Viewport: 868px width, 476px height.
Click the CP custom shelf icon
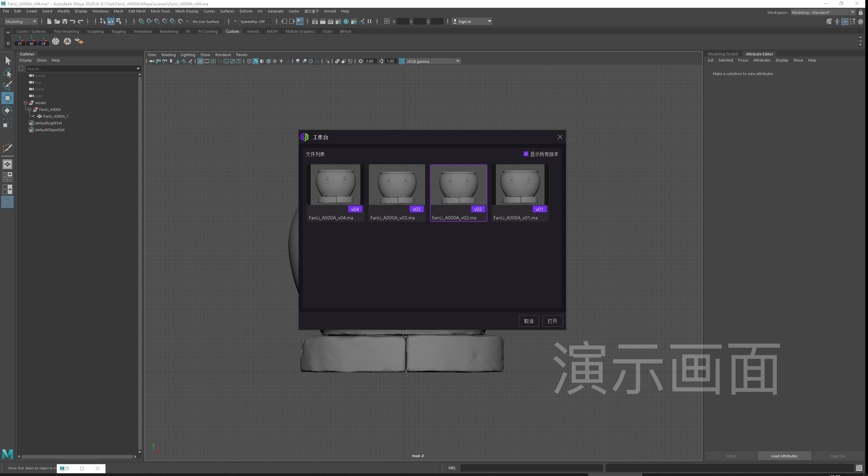[44, 41]
